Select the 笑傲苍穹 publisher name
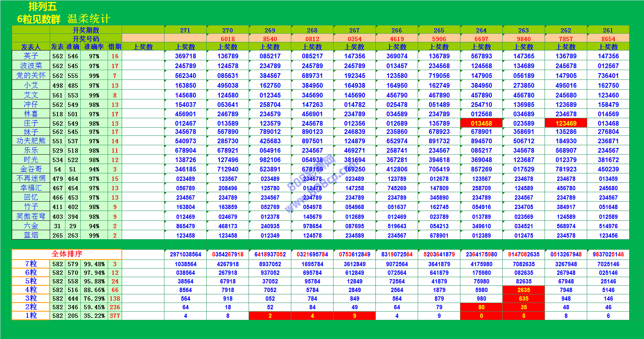644x339 pixels. point(31,216)
